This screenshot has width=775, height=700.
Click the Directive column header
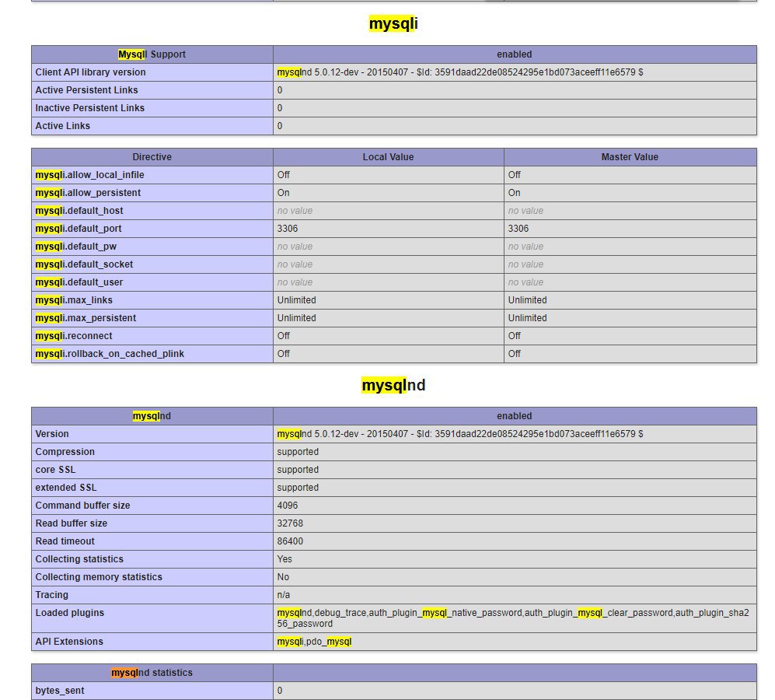(152, 157)
